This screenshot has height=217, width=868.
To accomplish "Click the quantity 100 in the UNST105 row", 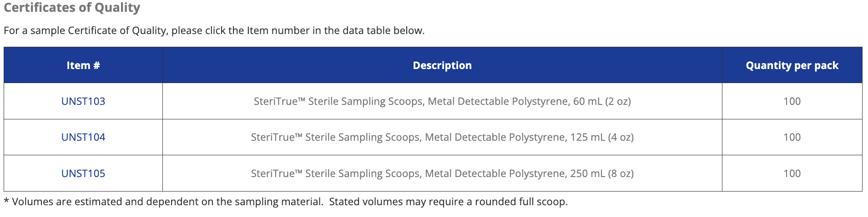I will click(x=792, y=173).
